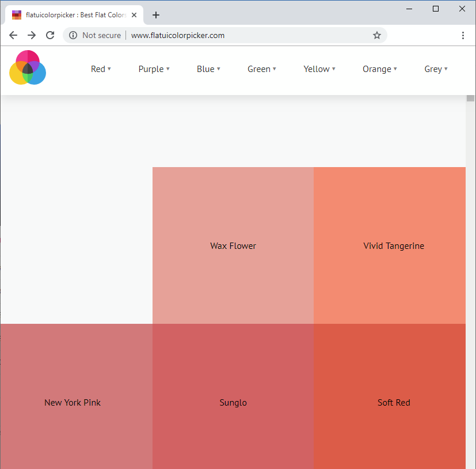The height and width of the screenshot is (469, 476).
Task: Open the Orange color dropdown
Action: tap(380, 69)
